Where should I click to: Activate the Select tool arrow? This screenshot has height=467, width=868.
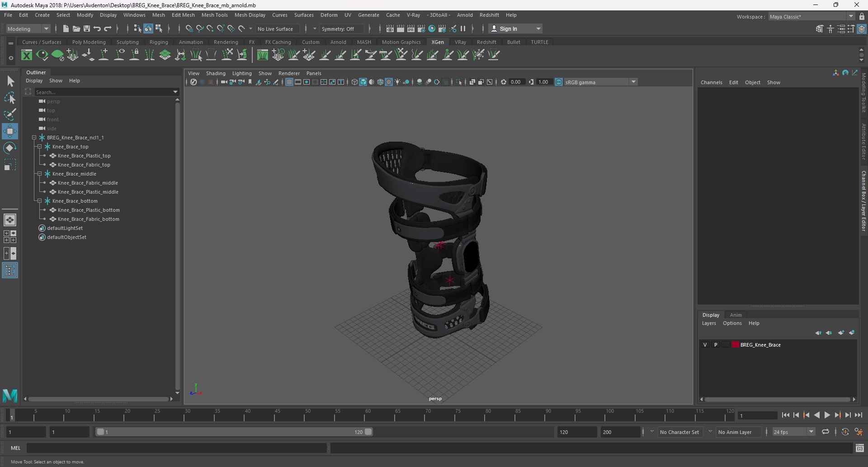(10, 81)
